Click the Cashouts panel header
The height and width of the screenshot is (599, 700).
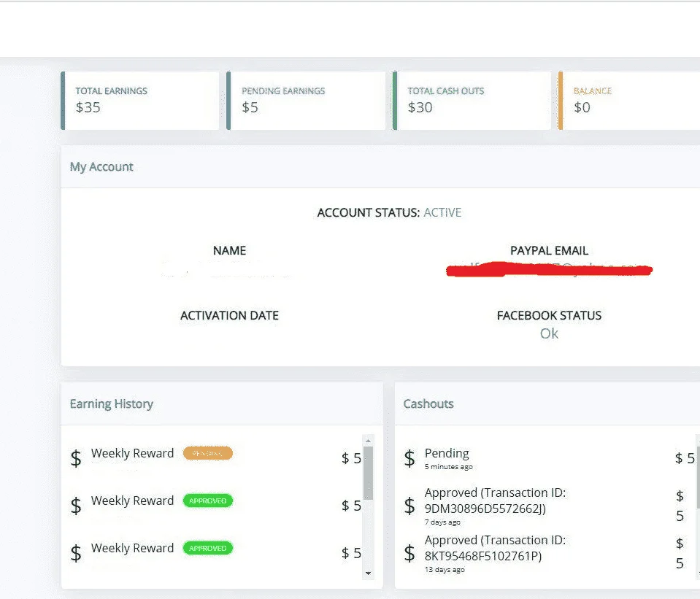(x=547, y=403)
